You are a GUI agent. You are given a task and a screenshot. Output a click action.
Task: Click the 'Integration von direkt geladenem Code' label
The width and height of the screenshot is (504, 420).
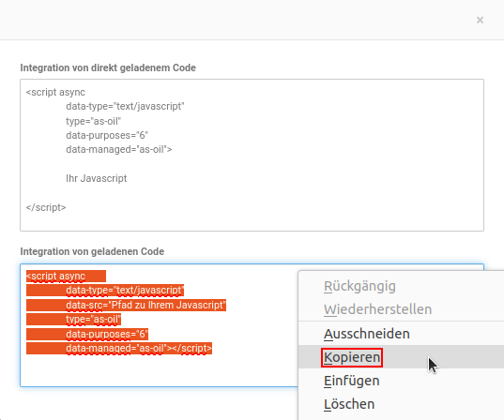point(108,67)
